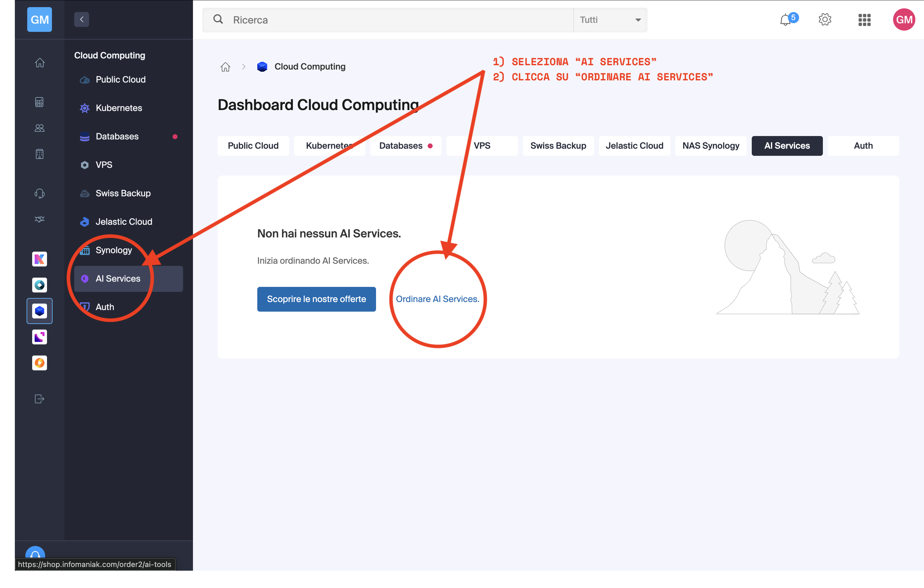
Task: Click the Cloud Computing breadcrumb link
Action: pos(310,67)
